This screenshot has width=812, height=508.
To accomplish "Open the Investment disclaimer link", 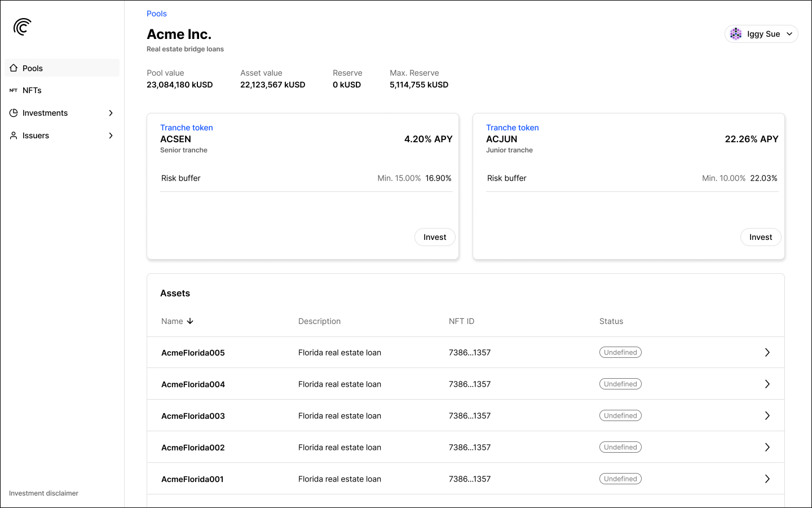I will 43,493.
